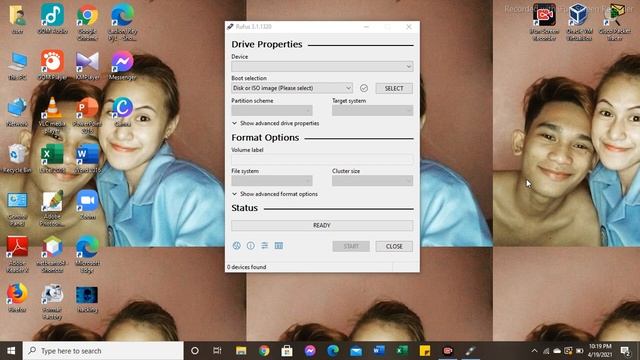Open the File system dropdown
Screen dimensions: 640x360
coord(272,180)
